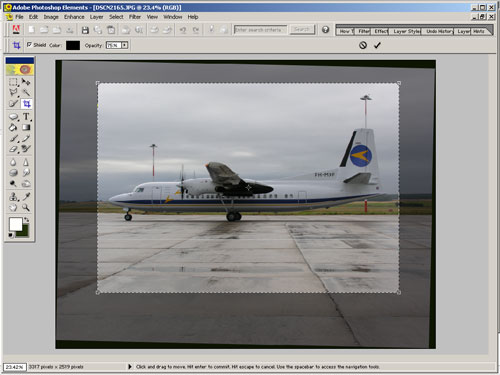Screen dimensions: 500x375
Task: Select the Magic Wand tool
Action: 26,92
